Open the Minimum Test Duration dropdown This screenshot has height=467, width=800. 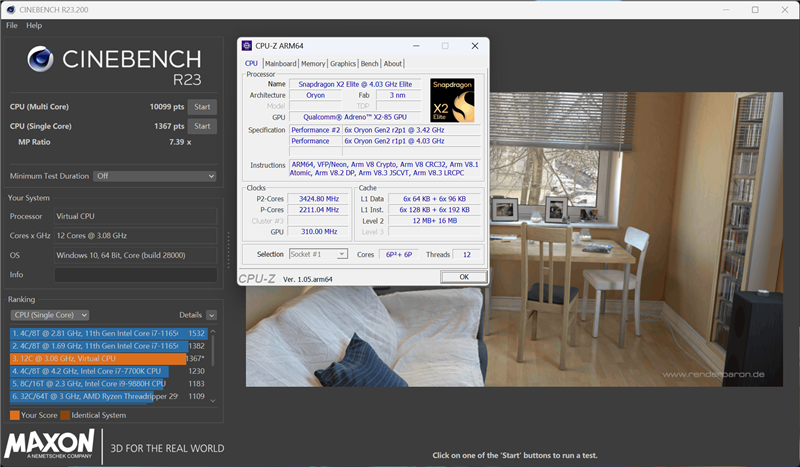[155, 176]
